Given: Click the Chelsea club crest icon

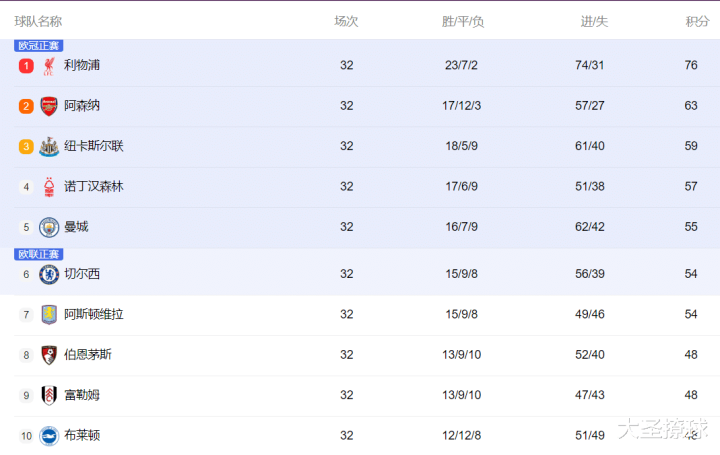Looking at the screenshot, I should [49, 275].
